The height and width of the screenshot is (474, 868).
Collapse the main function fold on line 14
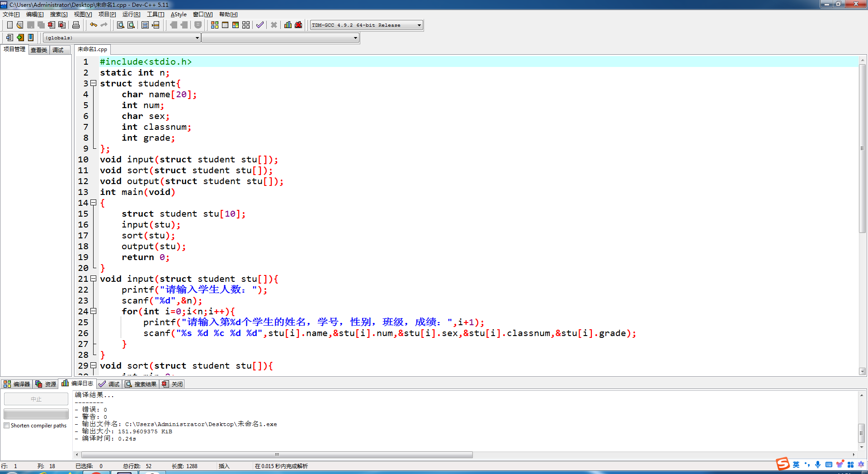(x=94, y=203)
